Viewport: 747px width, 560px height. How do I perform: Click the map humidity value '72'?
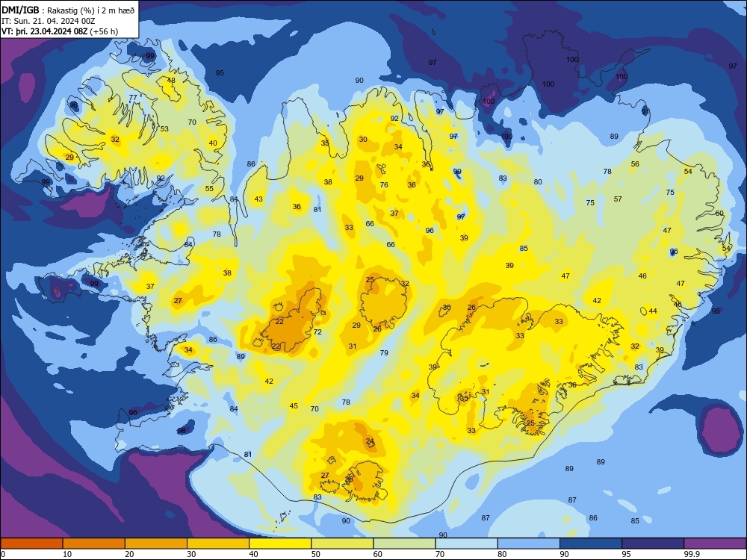point(317,332)
